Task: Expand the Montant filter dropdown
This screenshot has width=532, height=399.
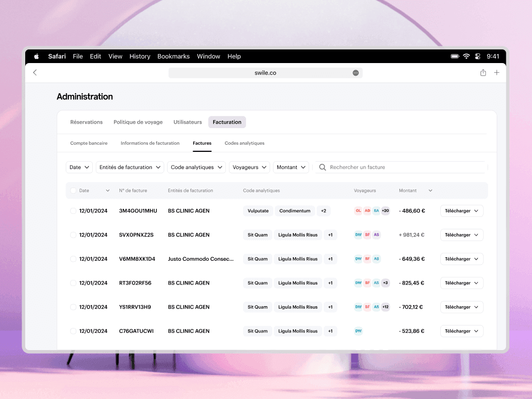Action: coord(291,167)
